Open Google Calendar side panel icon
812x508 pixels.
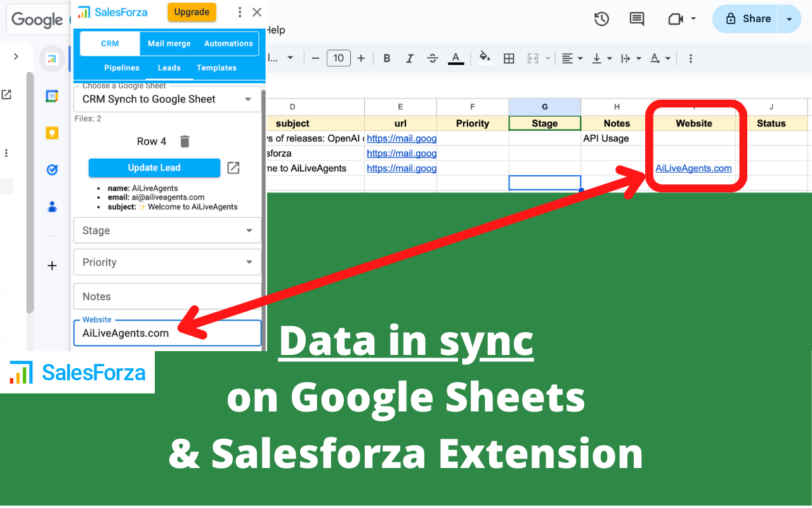[x=52, y=96]
